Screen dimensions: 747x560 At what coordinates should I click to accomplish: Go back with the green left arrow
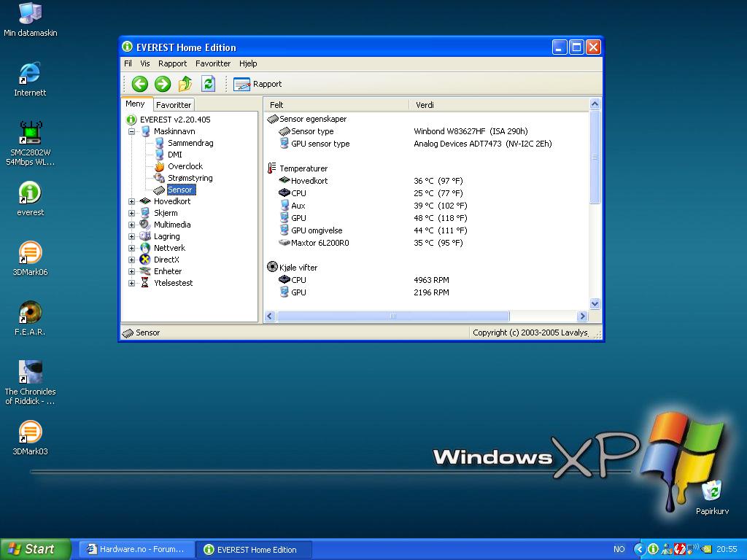coord(139,84)
